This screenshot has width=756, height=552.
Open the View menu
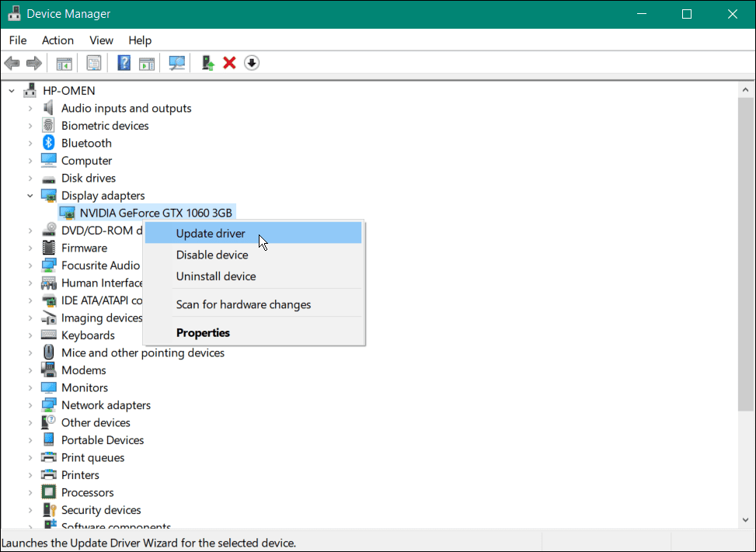pos(101,40)
